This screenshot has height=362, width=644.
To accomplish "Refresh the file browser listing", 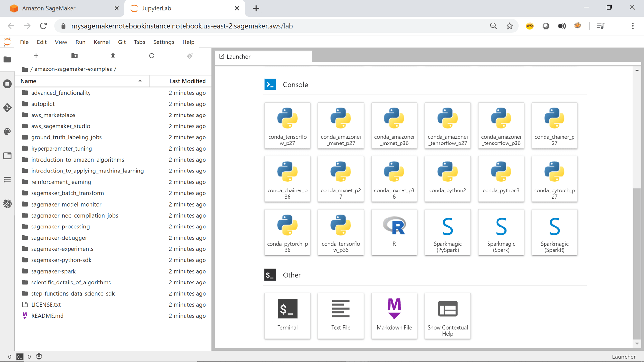I will point(151,56).
